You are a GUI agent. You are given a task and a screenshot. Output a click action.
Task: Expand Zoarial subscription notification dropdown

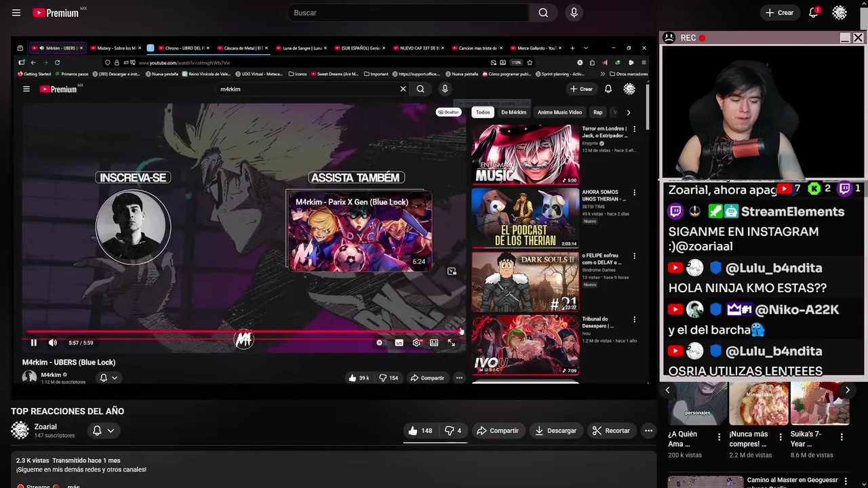pyautogui.click(x=103, y=430)
